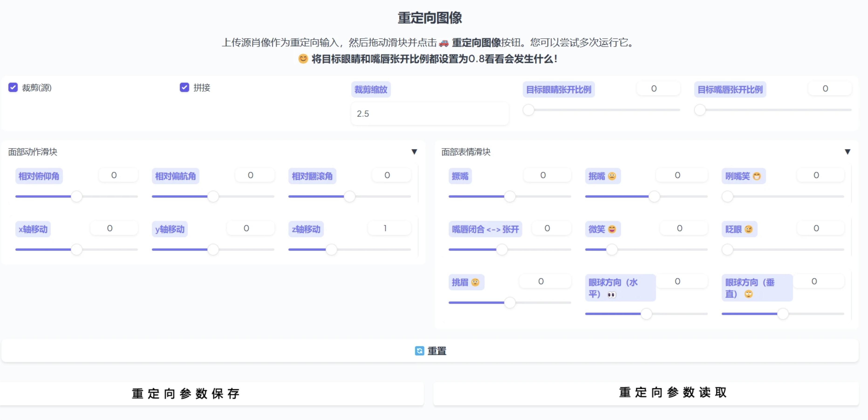The height and width of the screenshot is (420, 868).
Task: Click the 嘴唇闭合 <-> 张开 slider handle
Action: coord(502,250)
